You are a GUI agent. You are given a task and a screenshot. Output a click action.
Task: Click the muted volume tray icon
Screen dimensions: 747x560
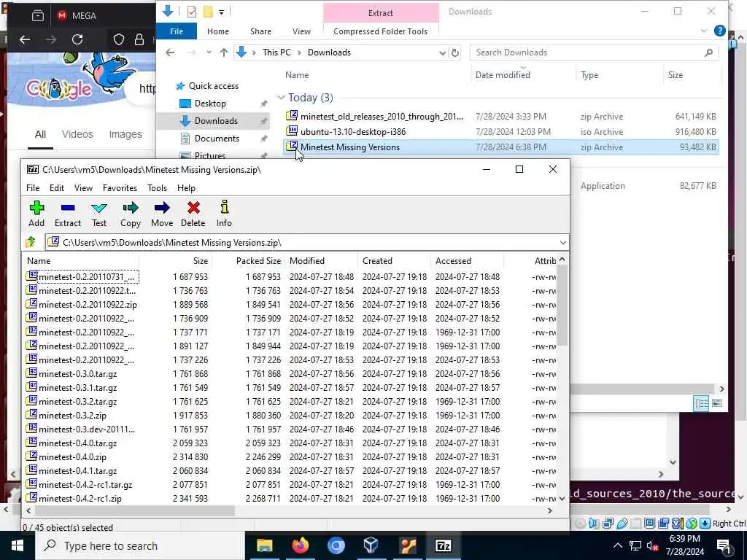tap(653, 545)
